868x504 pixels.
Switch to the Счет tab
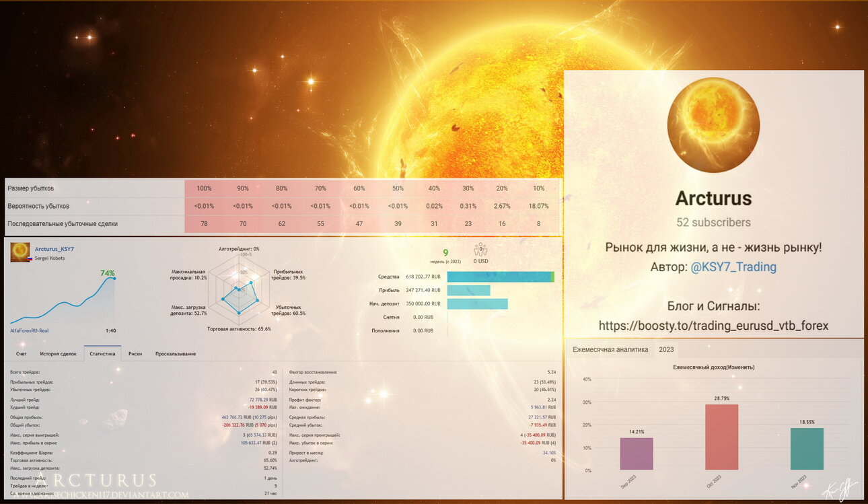coord(22,354)
